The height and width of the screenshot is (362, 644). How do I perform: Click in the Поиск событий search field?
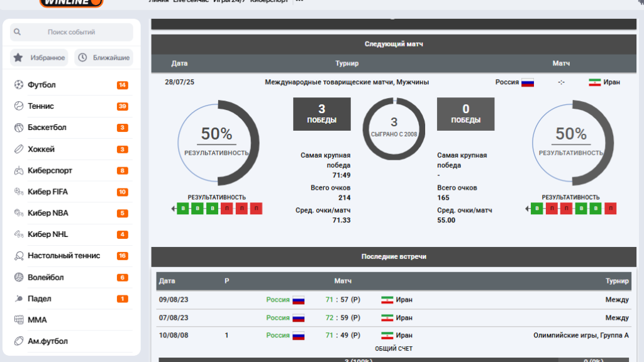(72, 32)
